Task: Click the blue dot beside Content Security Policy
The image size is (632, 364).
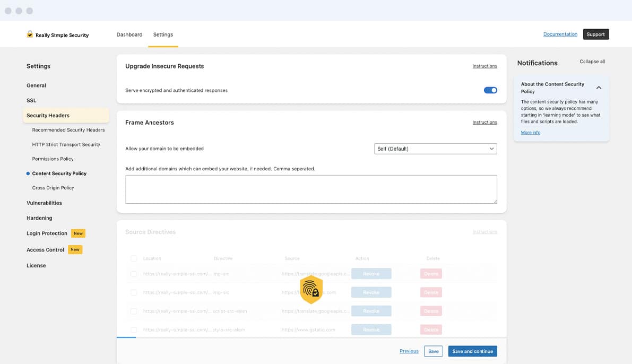Action: [28, 174]
